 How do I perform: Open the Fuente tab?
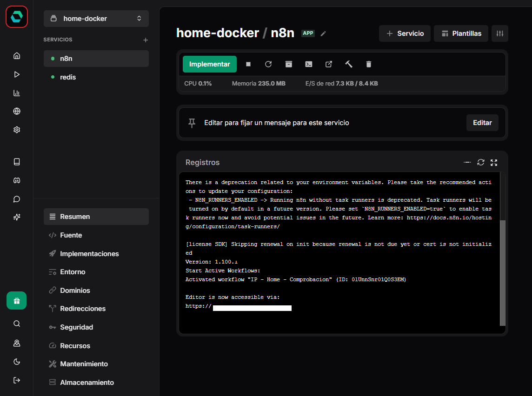[x=96, y=235]
